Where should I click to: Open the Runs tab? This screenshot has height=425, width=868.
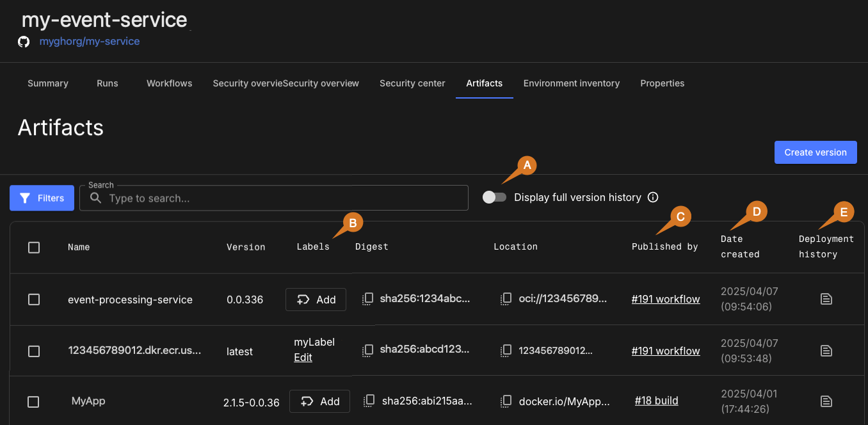108,83
